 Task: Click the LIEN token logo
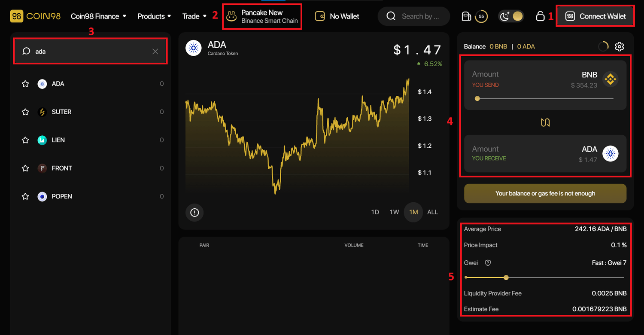[42, 140]
